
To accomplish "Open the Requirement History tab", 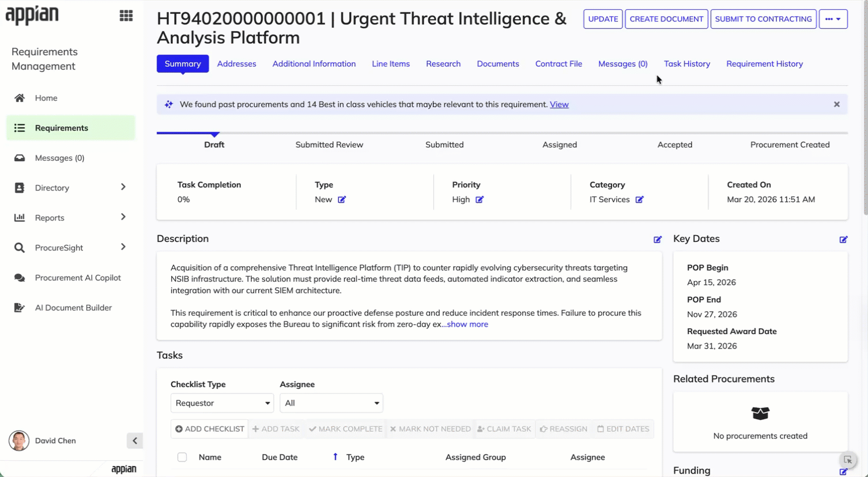I will 764,64.
